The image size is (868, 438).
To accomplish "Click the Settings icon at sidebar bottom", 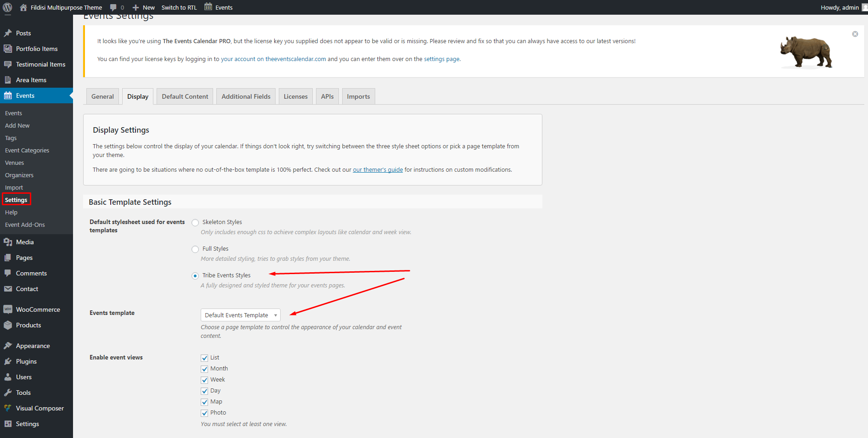I will (8, 424).
